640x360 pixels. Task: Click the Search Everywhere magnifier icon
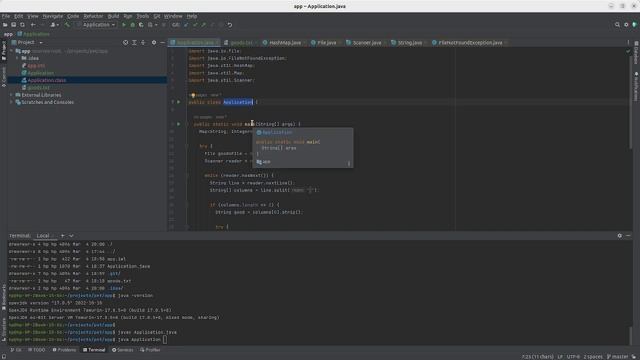point(617,25)
